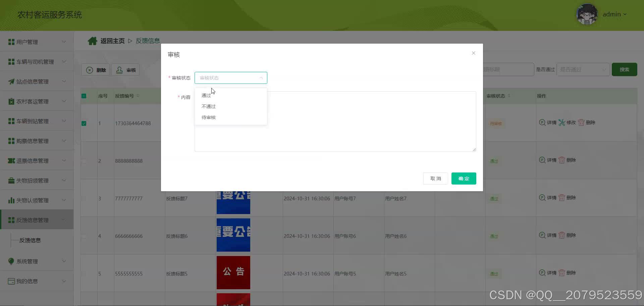Click trash 删除 icon for row 7777777777
This screenshot has width=644, height=306.
coord(562,198)
